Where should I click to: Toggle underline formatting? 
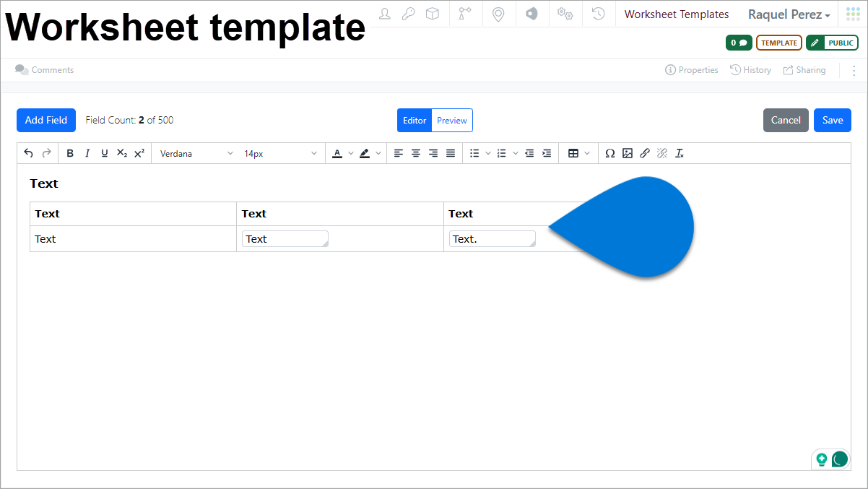click(x=105, y=153)
